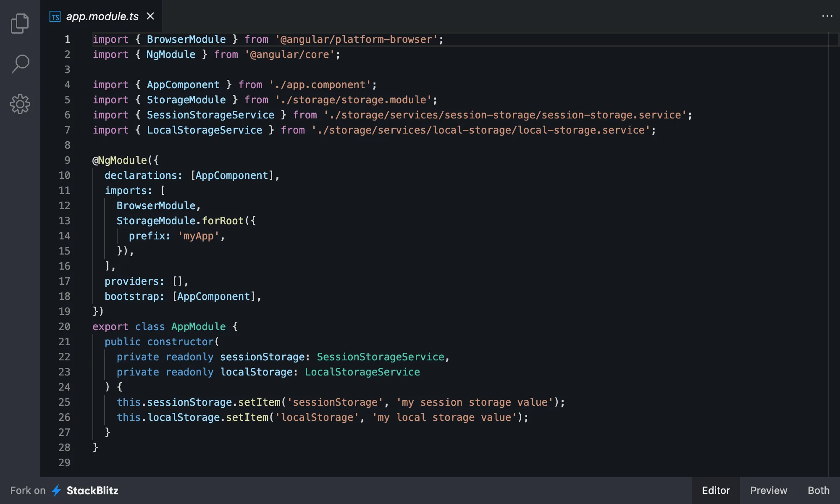Viewport: 840px width, 504px height.
Task: Open the settings gear icon
Action: [20, 104]
